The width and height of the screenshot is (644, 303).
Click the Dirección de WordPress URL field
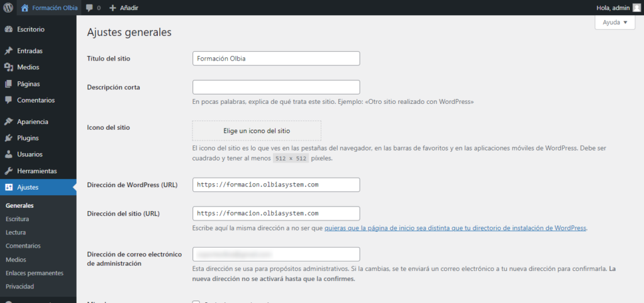click(276, 185)
